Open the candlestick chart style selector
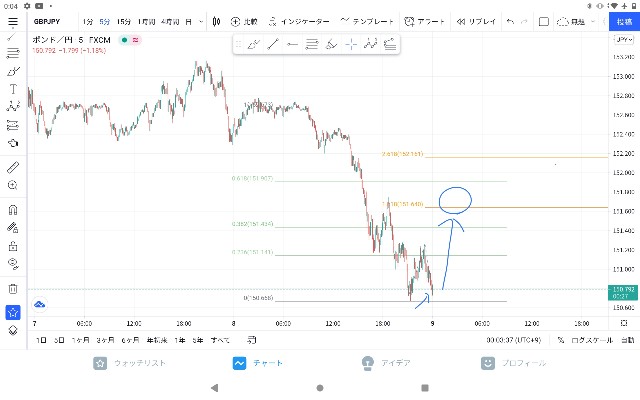This screenshot has width=640, height=400. 216,22
